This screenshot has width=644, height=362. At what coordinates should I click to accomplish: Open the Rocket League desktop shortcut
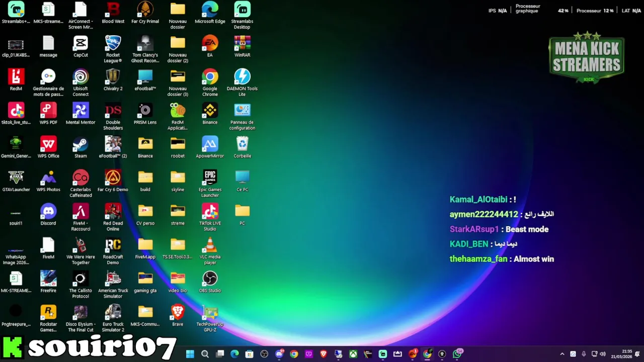point(113,49)
